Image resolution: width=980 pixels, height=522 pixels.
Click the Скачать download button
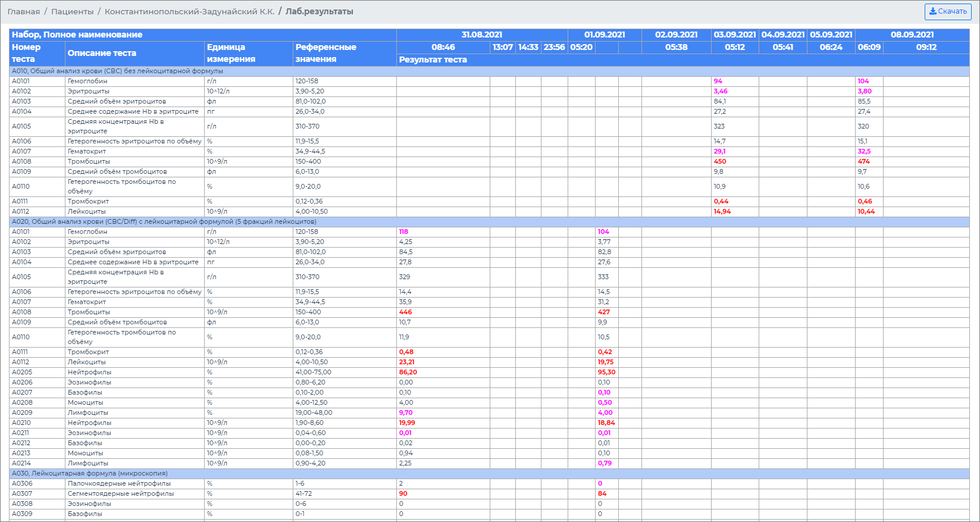[x=947, y=11]
